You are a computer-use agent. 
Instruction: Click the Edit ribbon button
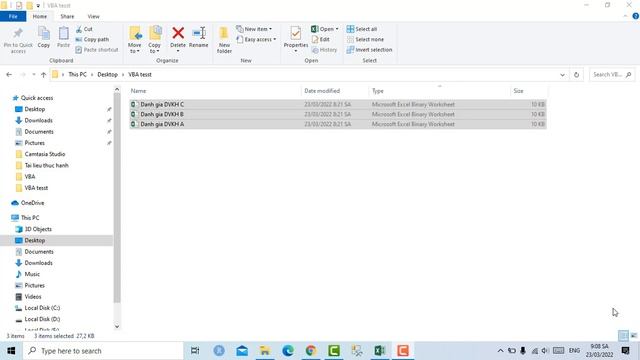(x=320, y=39)
